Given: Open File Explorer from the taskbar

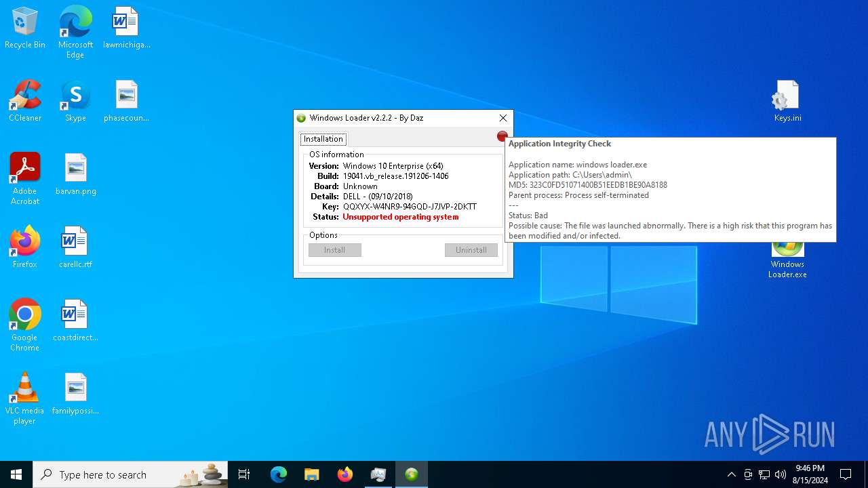Looking at the screenshot, I should (x=312, y=474).
